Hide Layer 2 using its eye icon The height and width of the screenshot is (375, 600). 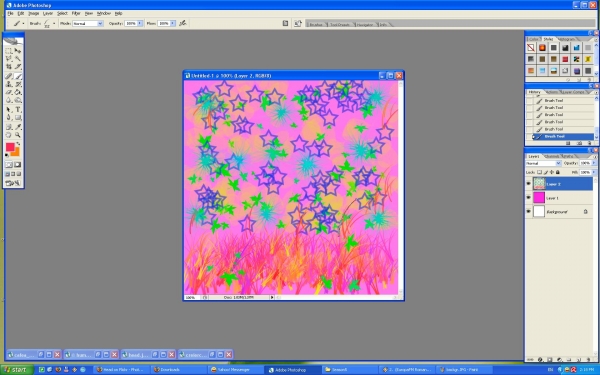[528, 184]
